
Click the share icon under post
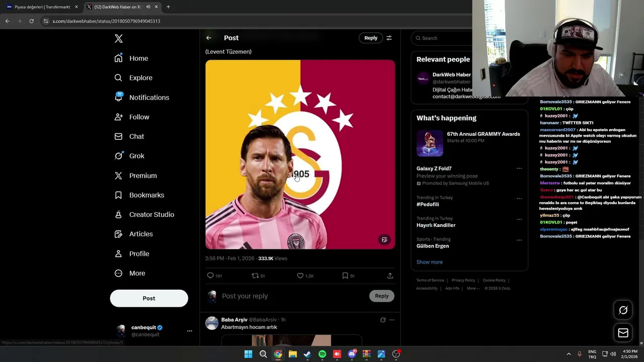(390, 276)
